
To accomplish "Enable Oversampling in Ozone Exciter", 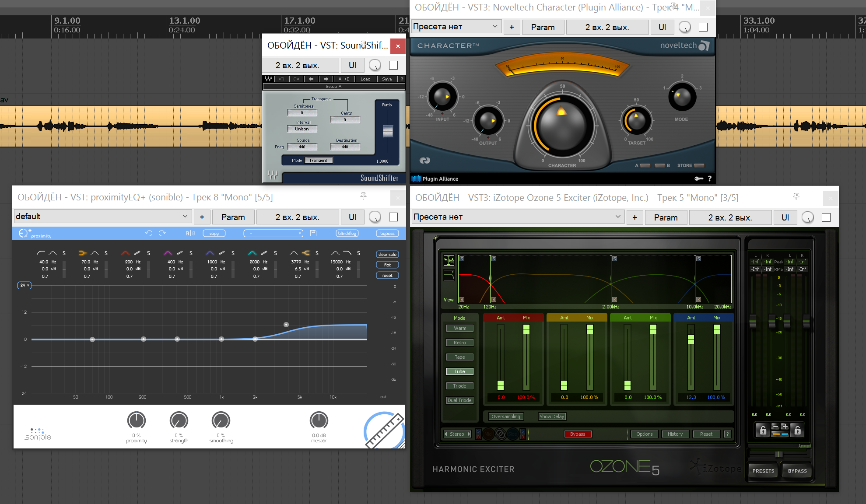I will (x=505, y=416).
